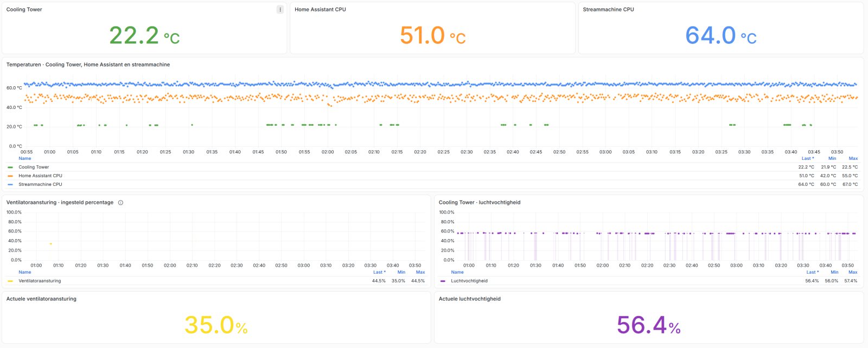Sort Temperaturen legend by Name header
868x348 pixels.
(x=25, y=159)
